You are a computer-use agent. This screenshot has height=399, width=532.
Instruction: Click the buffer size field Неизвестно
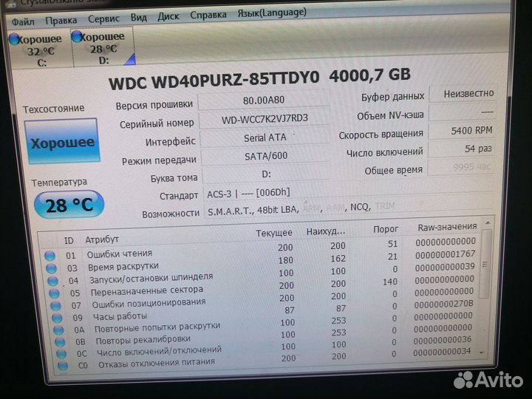point(463,94)
